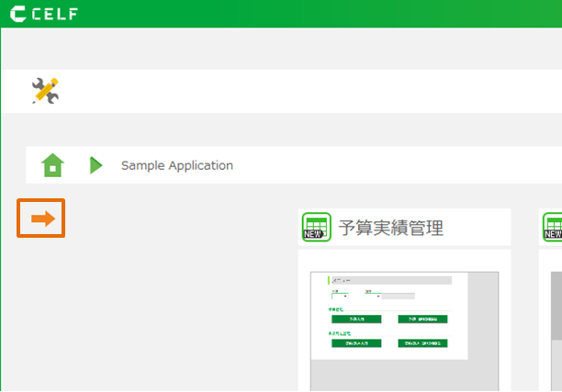Screen dimensions: 562x392
Task: Click the second app's NEW icon at right edge
Action: [553, 227]
